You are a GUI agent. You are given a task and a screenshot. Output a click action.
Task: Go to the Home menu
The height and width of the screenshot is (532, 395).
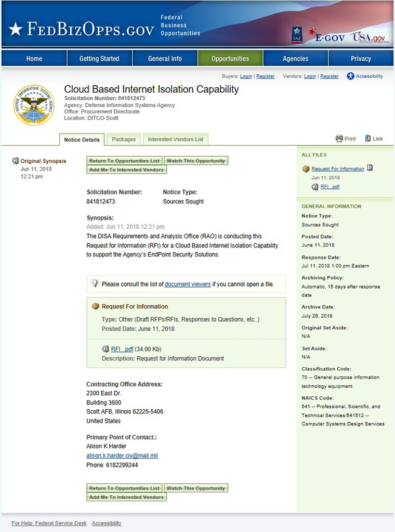click(34, 58)
